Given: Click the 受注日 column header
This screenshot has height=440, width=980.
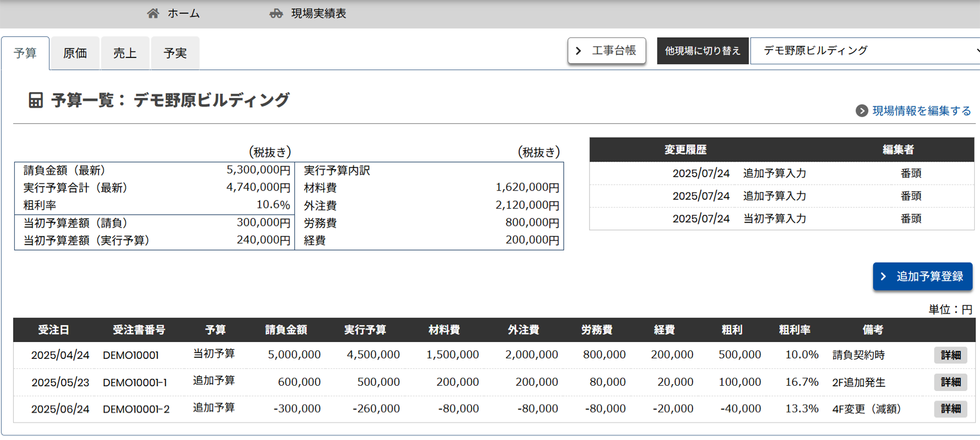Looking at the screenshot, I should tap(53, 330).
